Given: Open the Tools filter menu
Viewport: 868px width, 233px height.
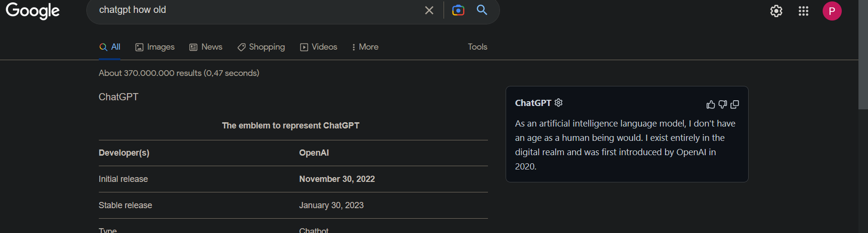Looking at the screenshot, I should (477, 47).
